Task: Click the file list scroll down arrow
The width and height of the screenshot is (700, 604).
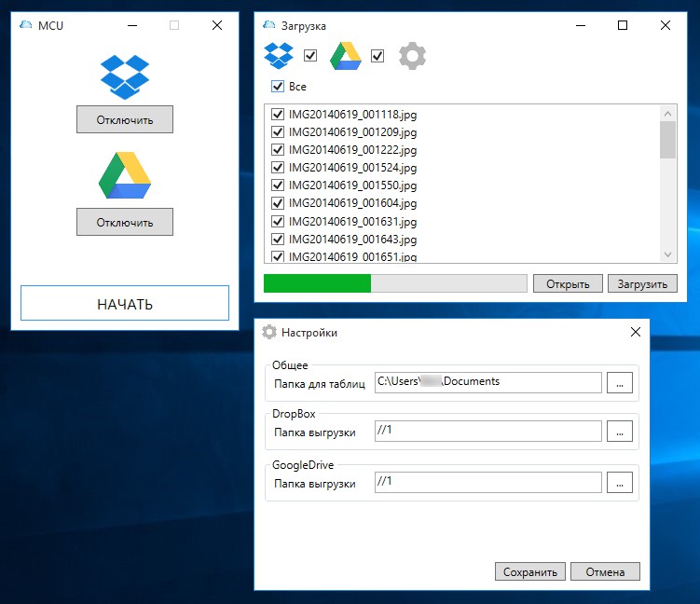Action: (668, 254)
